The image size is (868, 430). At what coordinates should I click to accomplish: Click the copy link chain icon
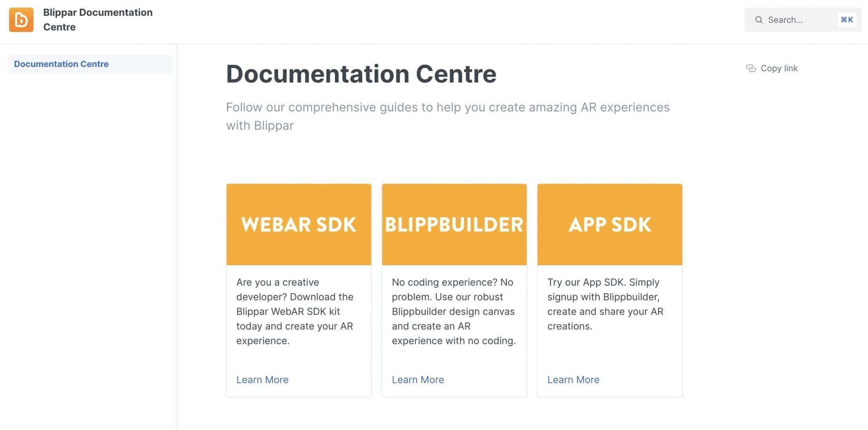(x=751, y=68)
